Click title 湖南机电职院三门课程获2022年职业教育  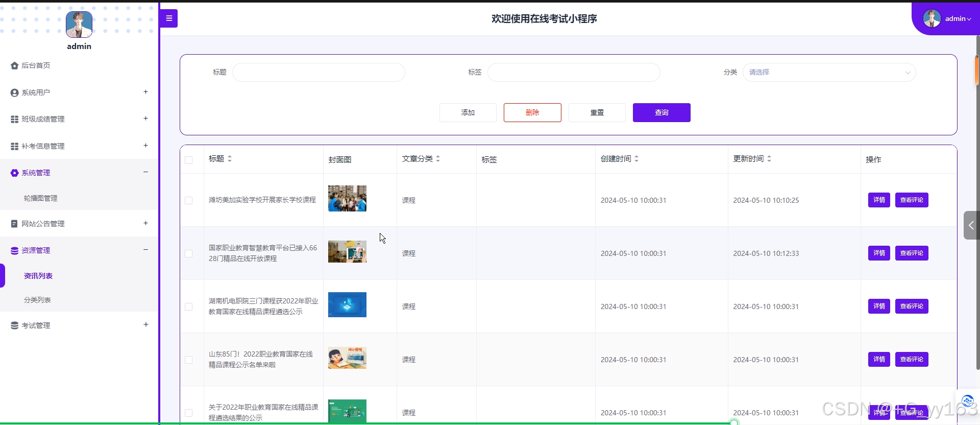tap(263, 306)
